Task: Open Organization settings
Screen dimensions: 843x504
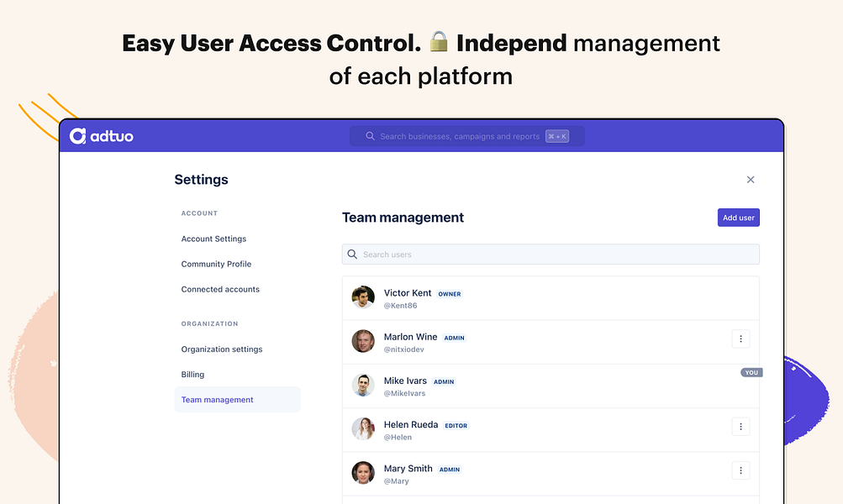Action: coord(222,349)
